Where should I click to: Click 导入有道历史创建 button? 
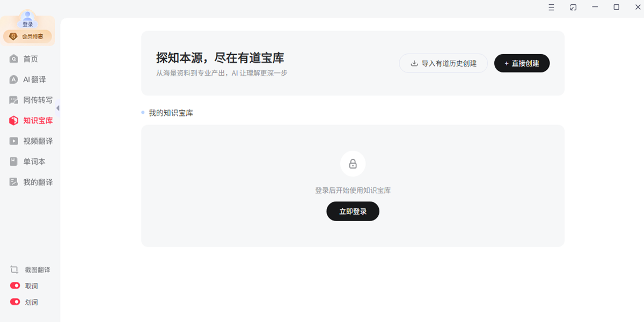(x=443, y=63)
